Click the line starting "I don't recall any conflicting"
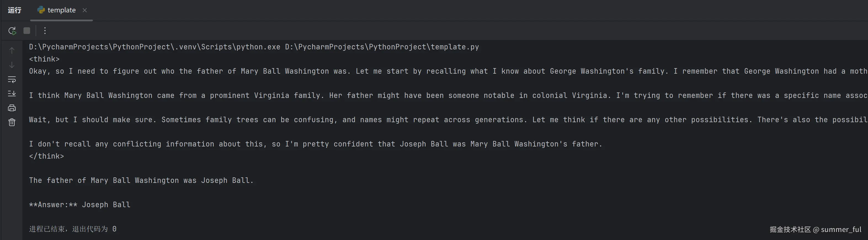Screen dimensions: 868x240 pos(315,144)
